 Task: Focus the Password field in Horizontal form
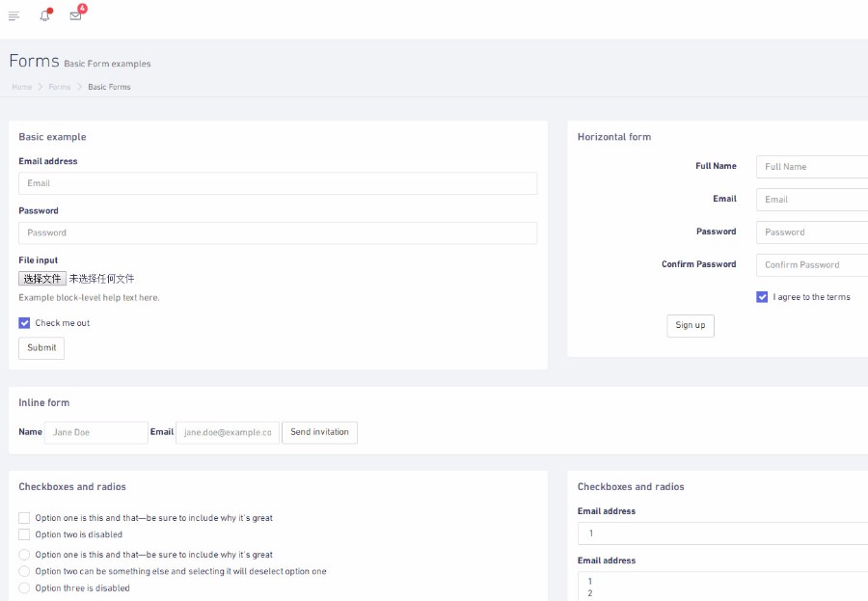click(x=812, y=232)
